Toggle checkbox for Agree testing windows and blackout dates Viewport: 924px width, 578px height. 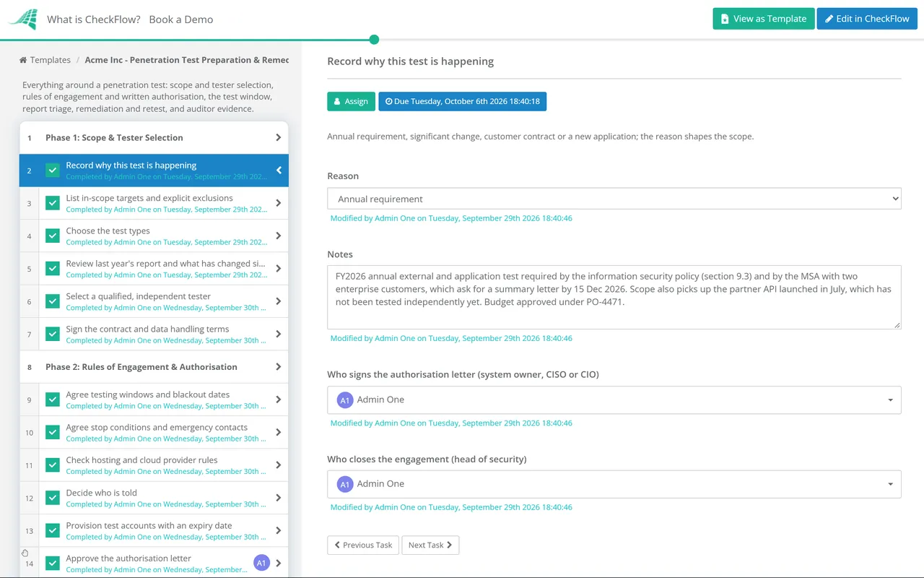click(53, 400)
